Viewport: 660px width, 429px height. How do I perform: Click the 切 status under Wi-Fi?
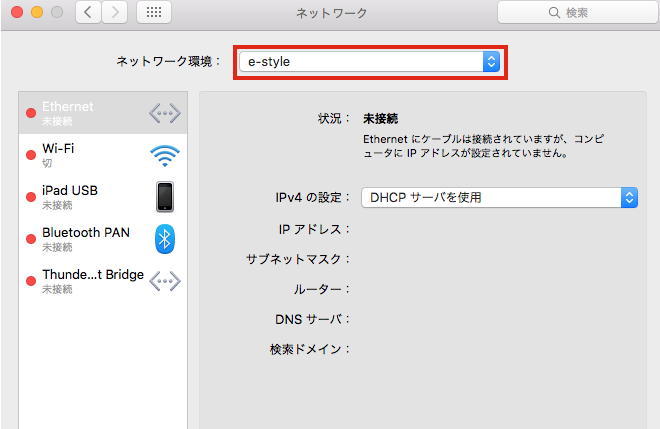47,163
